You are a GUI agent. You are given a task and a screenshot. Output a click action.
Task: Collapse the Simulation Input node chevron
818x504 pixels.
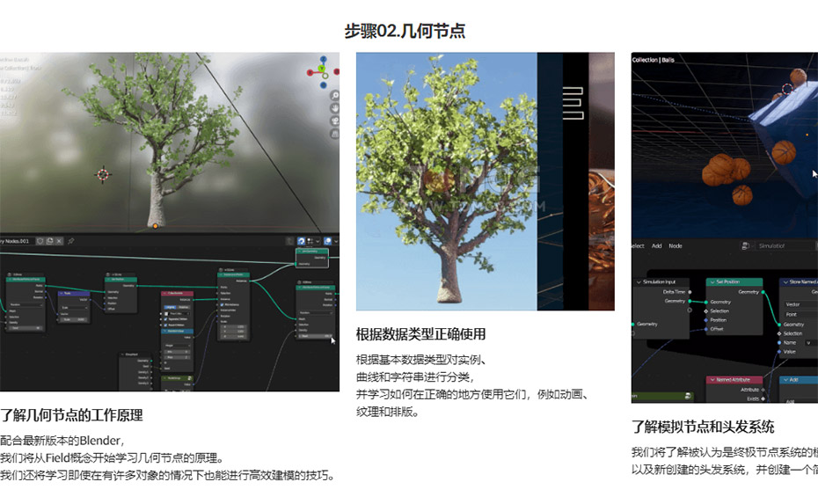(x=639, y=282)
